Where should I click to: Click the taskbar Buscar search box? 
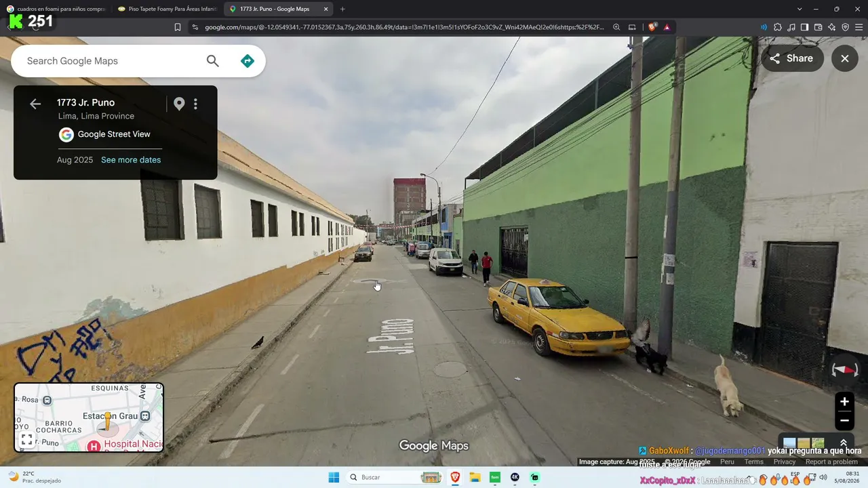click(x=395, y=477)
